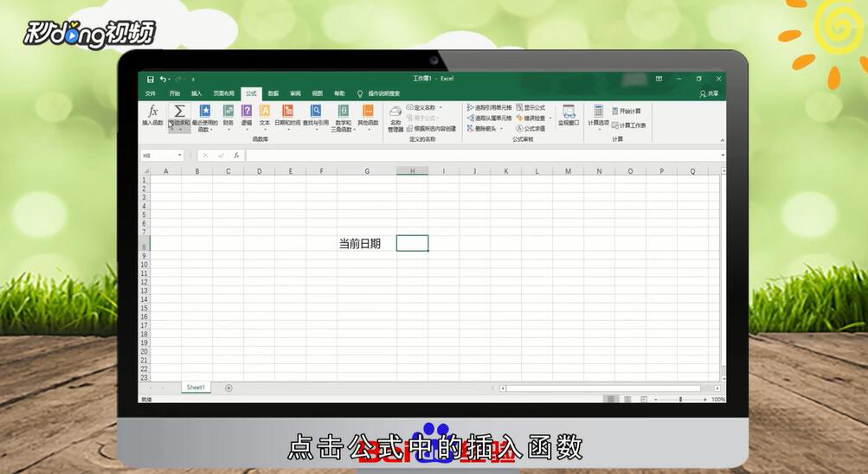Collapse the ribbon with the chevron

tap(722, 140)
